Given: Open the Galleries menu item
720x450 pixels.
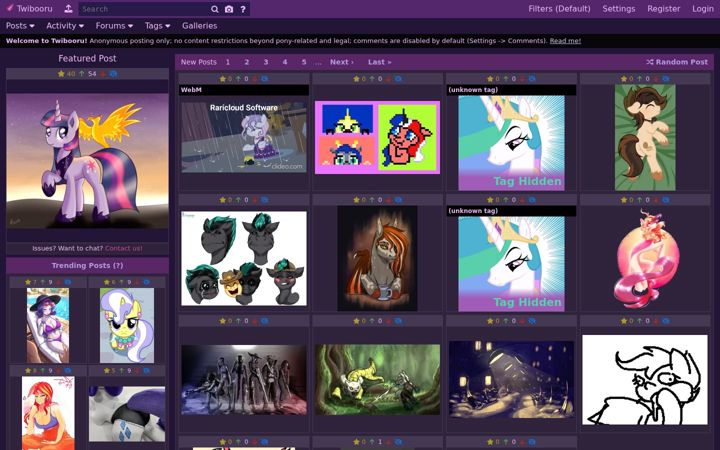Looking at the screenshot, I should click(x=199, y=26).
